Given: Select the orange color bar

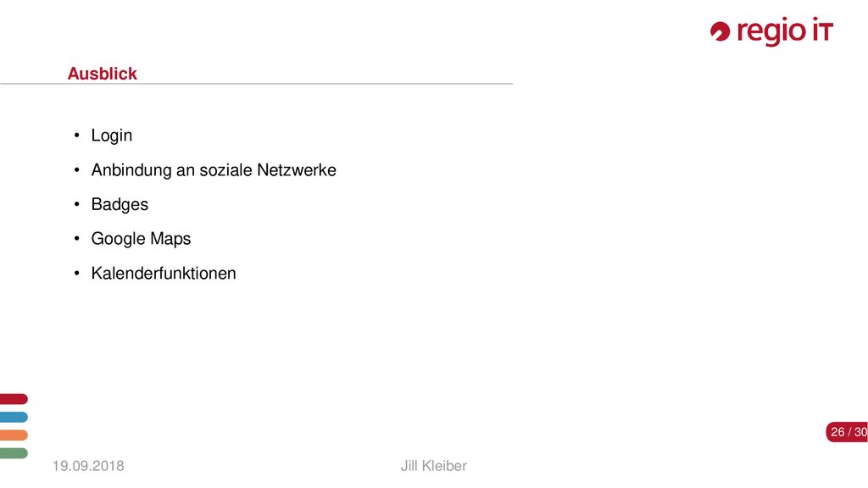Looking at the screenshot, I should 14,435.
